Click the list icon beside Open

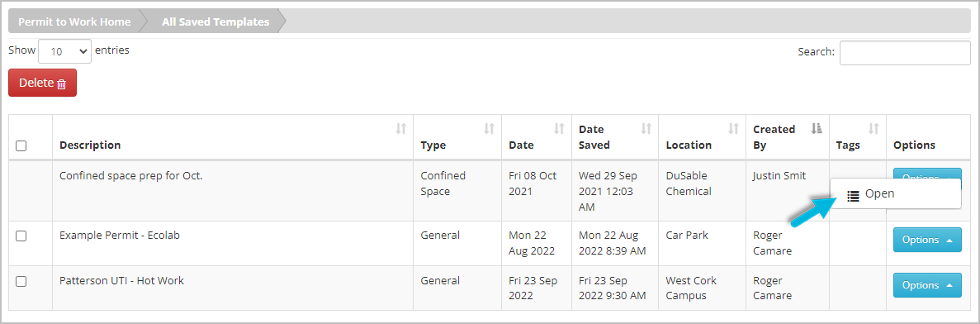click(x=853, y=195)
